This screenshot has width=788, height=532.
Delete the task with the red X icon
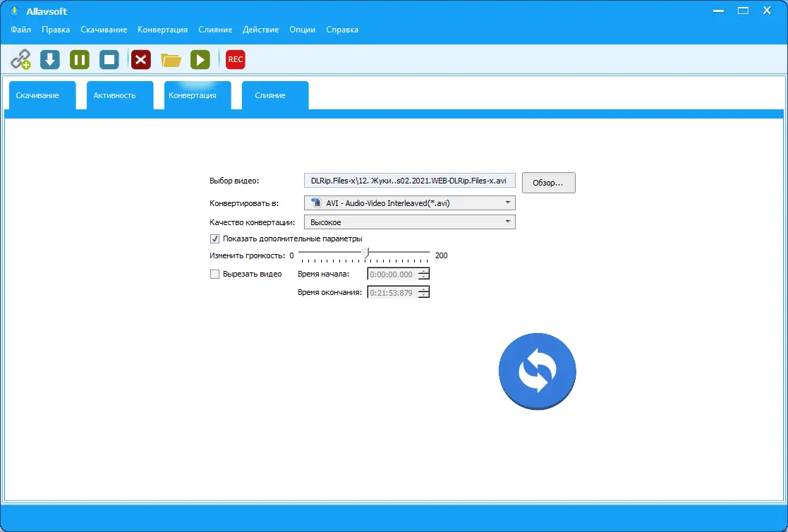[x=140, y=59]
